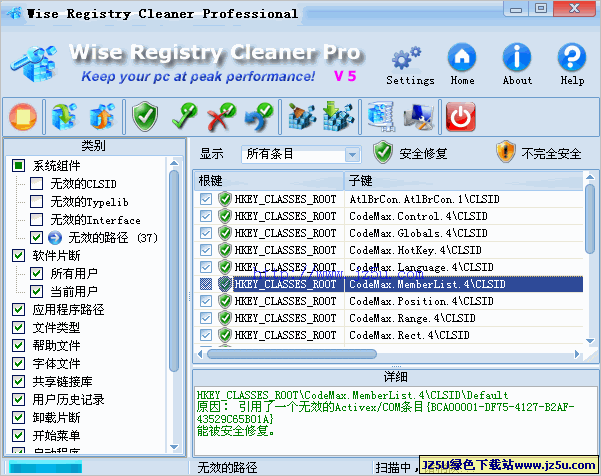Click the scan progress bar
The height and width of the screenshot is (476, 601).
coord(45,468)
